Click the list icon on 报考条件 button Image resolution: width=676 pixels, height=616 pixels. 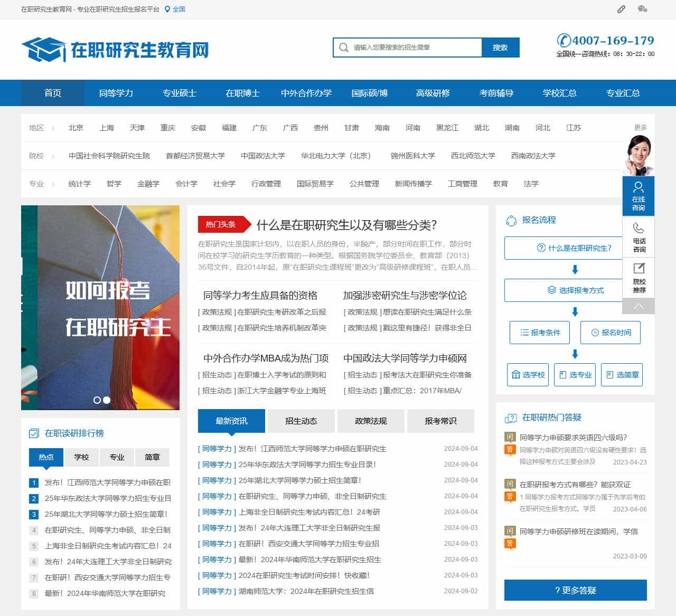point(524,333)
